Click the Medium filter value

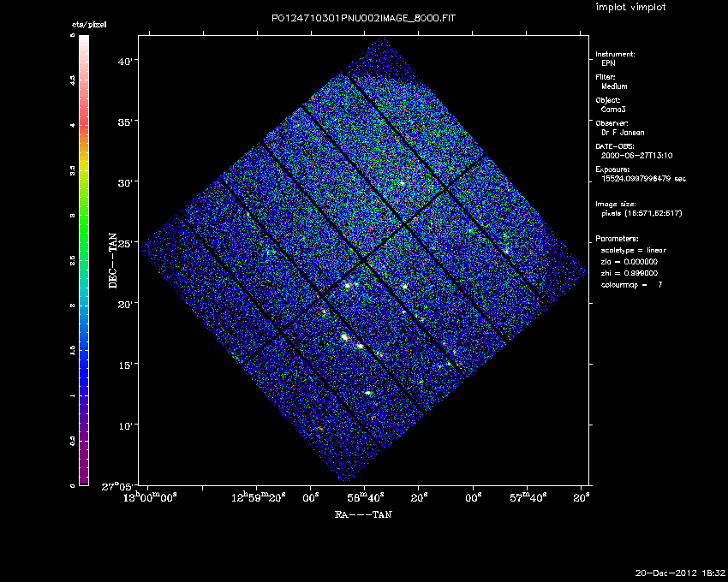(614, 86)
